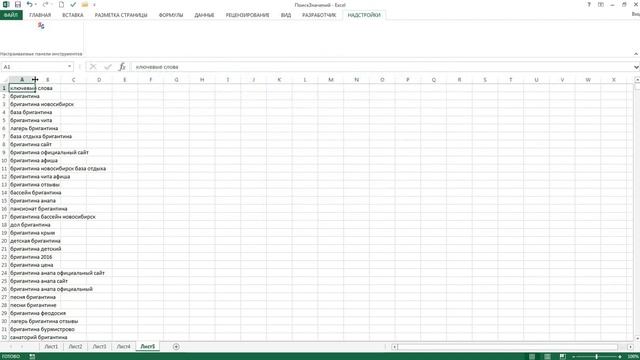
Task: Redo the last undone action
Action: [x=45, y=4]
